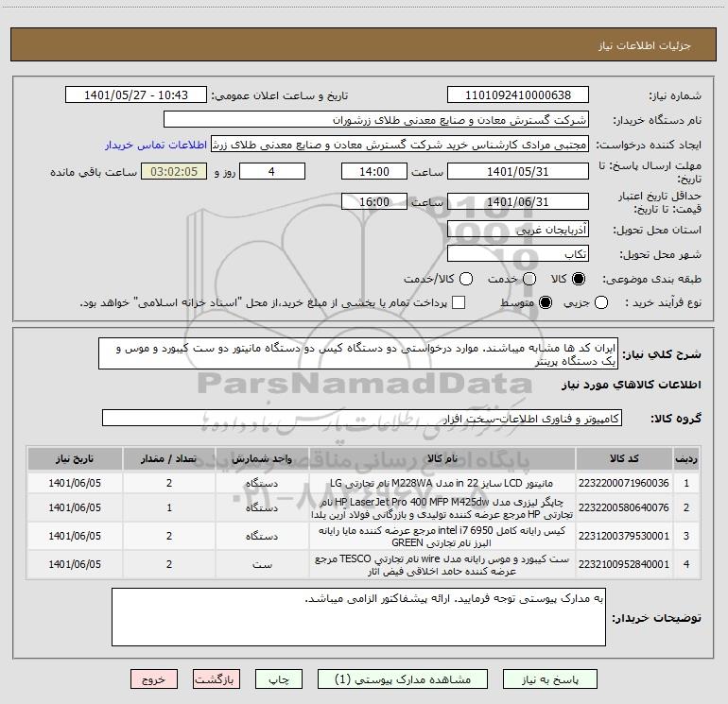
Task: Click the remaining days field 4
Action: (x=272, y=171)
